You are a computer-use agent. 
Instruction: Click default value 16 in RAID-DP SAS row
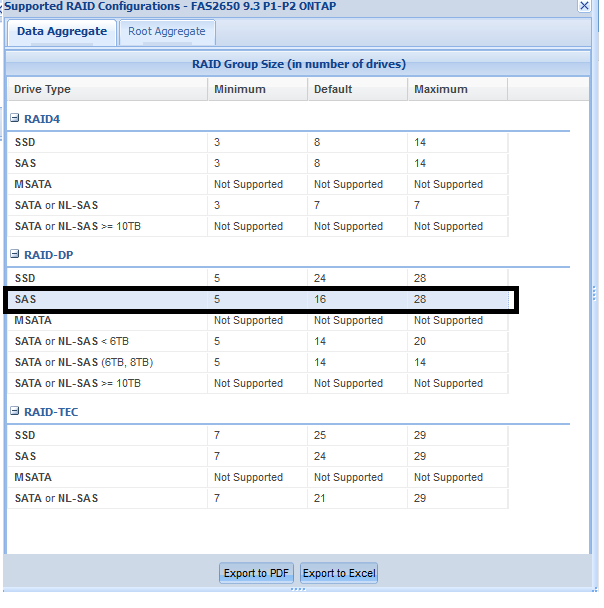tap(320, 299)
